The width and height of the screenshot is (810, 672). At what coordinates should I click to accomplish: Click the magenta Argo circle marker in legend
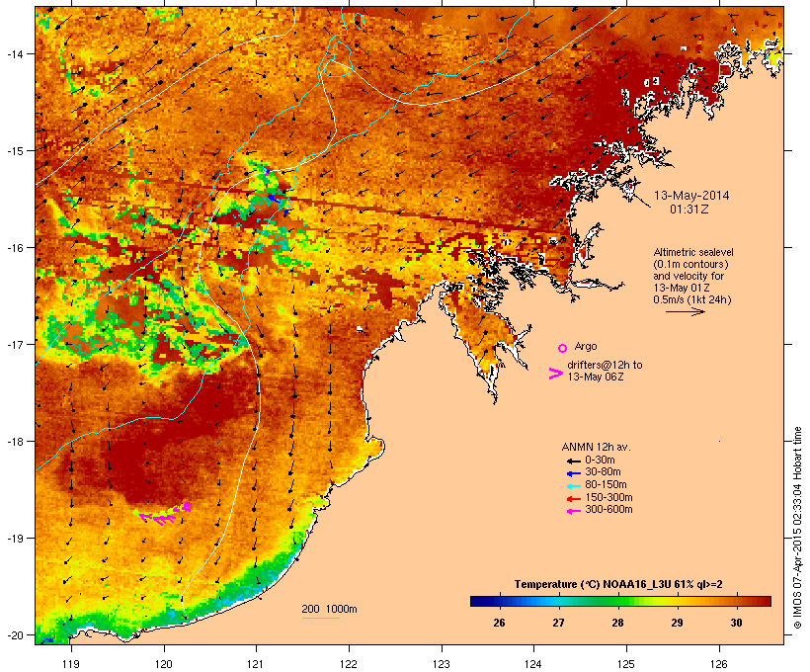pos(563,348)
